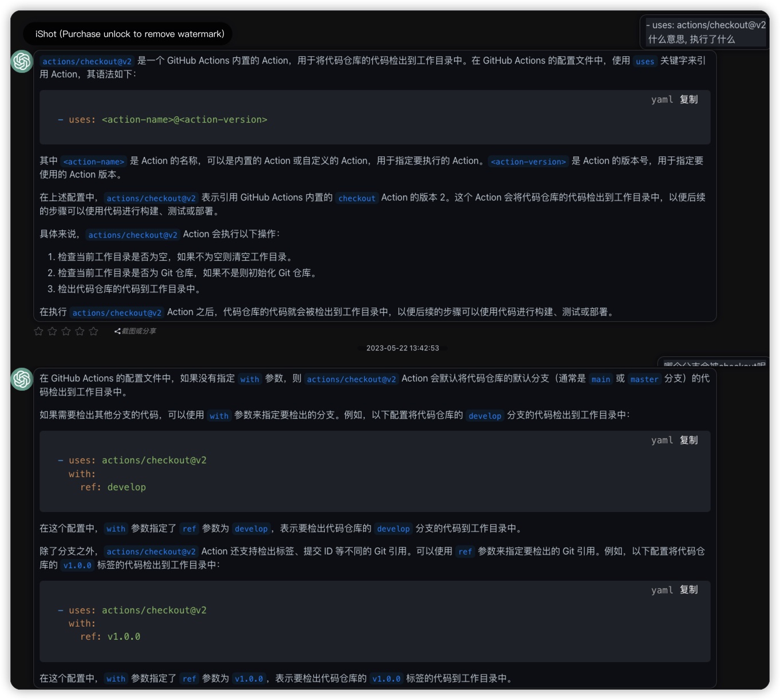Click the iShot purchase unlock watermark
Viewport: 780px width, 700px height.
click(x=129, y=34)
